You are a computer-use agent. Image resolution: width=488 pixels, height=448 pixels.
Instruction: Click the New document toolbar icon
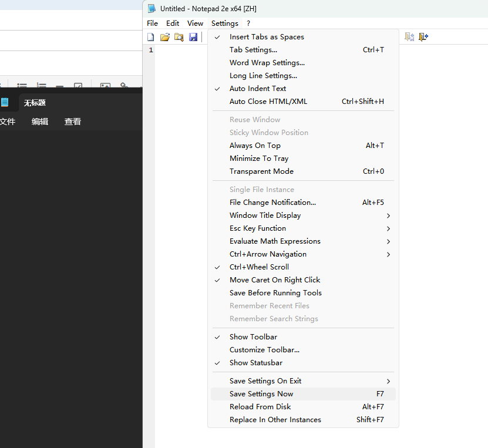coord(151,37)
